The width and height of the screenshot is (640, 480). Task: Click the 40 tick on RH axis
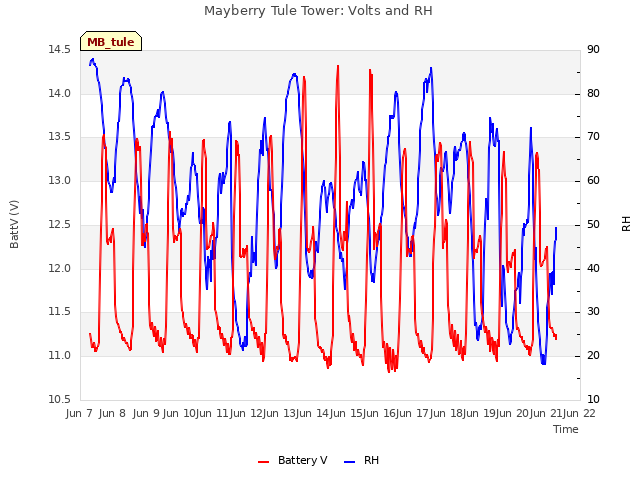click(x=593, y=269)
